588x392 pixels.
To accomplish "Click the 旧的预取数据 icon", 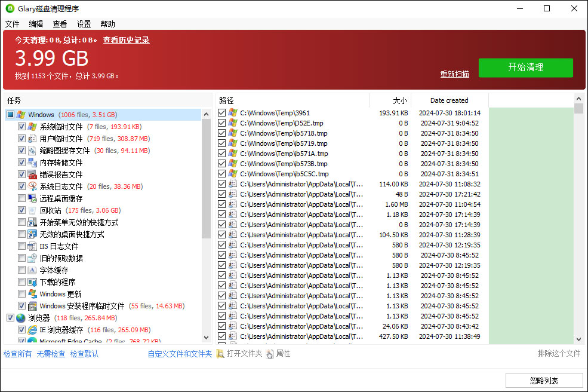I will click(x=33, y=258).
